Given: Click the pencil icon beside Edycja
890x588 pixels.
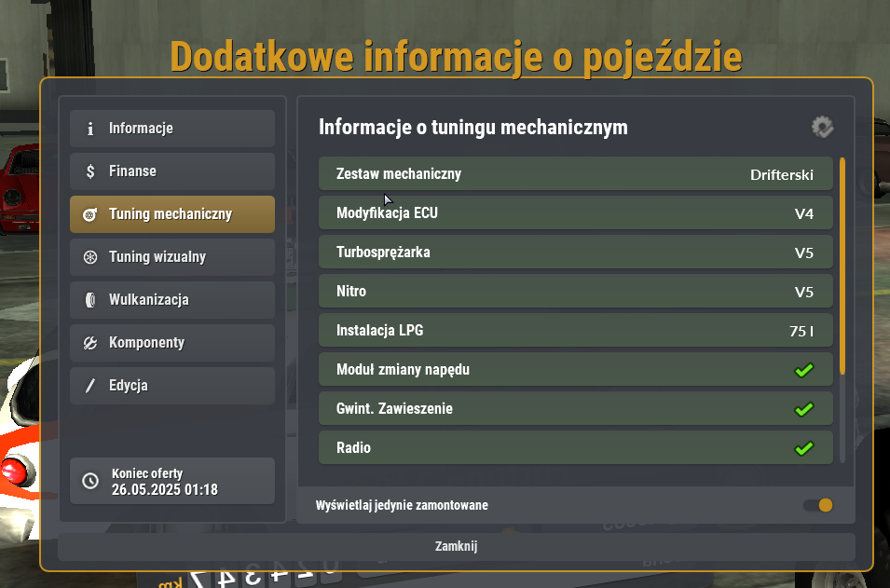Looking at the screenshot, I should 90,386.
